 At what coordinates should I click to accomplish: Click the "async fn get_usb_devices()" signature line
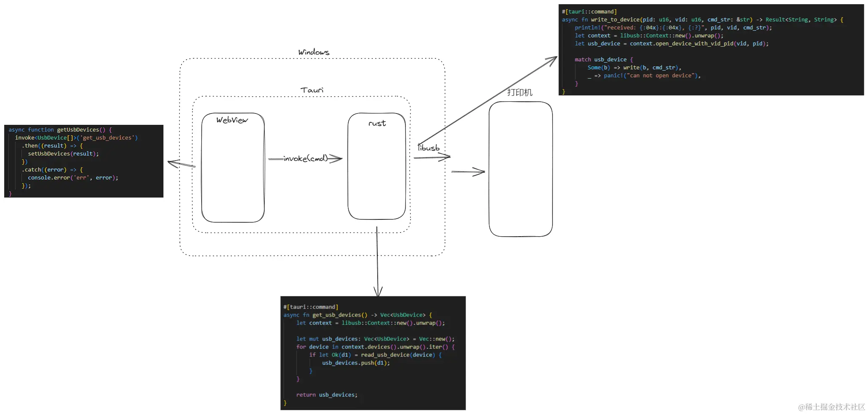[x=358, y=315]
